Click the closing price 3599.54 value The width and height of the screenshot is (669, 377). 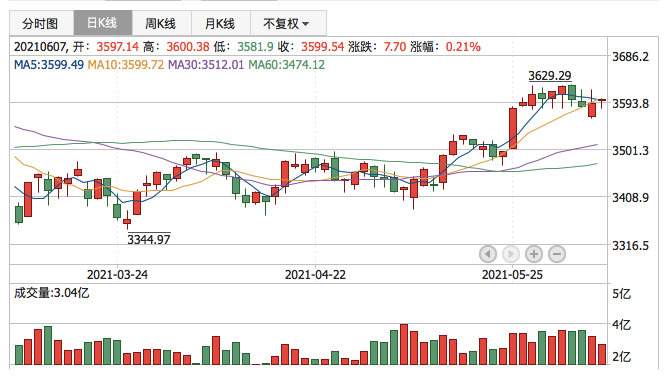click(x=323, y=46)
